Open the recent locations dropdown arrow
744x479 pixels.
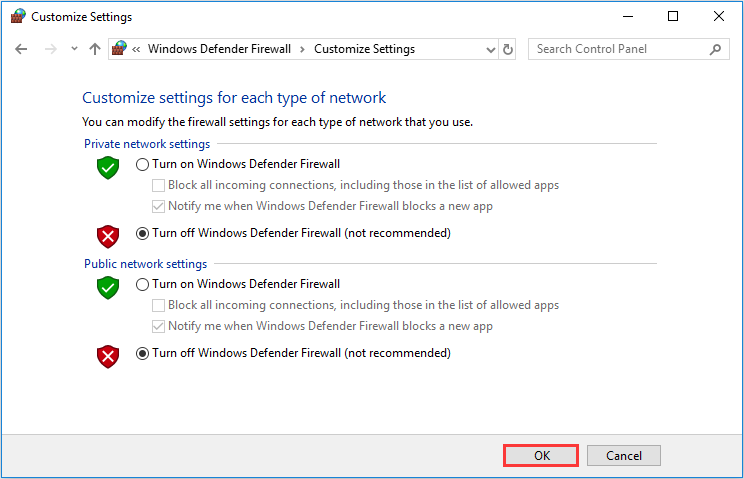[x=74, y=48]
